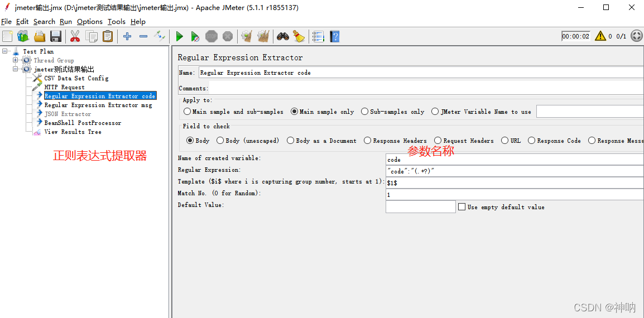644x318 pixels.
Task: Open the Edit menu
Action: pos(22,21)
